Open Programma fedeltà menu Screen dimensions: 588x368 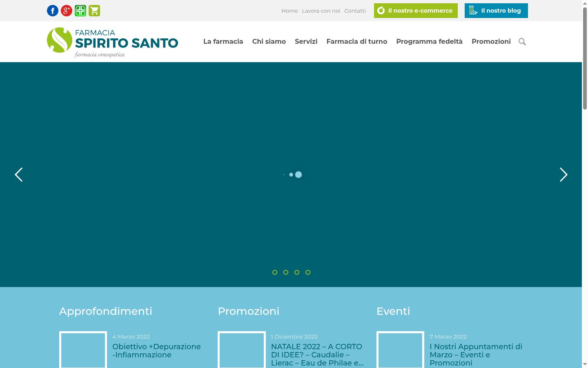point(430,42)
